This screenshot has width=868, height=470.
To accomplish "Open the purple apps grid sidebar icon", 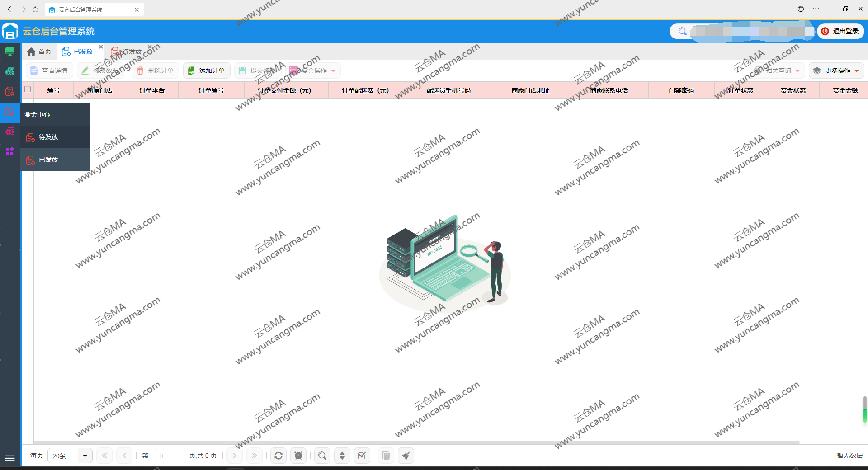I will (10, 151).
